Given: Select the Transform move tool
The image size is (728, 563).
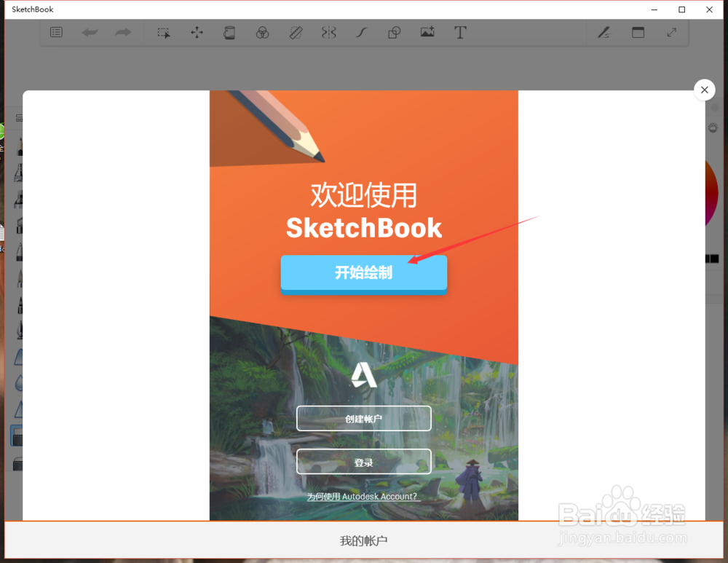Looking at the screenshot, I should coord(197,32).
